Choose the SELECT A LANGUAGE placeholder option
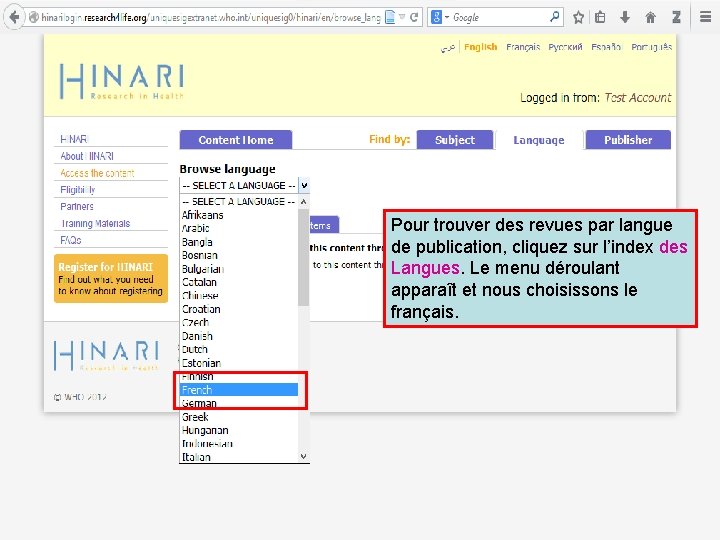The image size is (720, 540). point(239,202)
